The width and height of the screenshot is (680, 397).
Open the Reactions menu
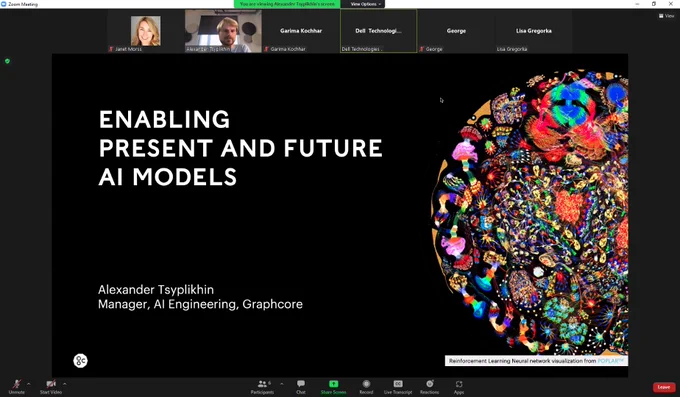click(x=429, y=386)
